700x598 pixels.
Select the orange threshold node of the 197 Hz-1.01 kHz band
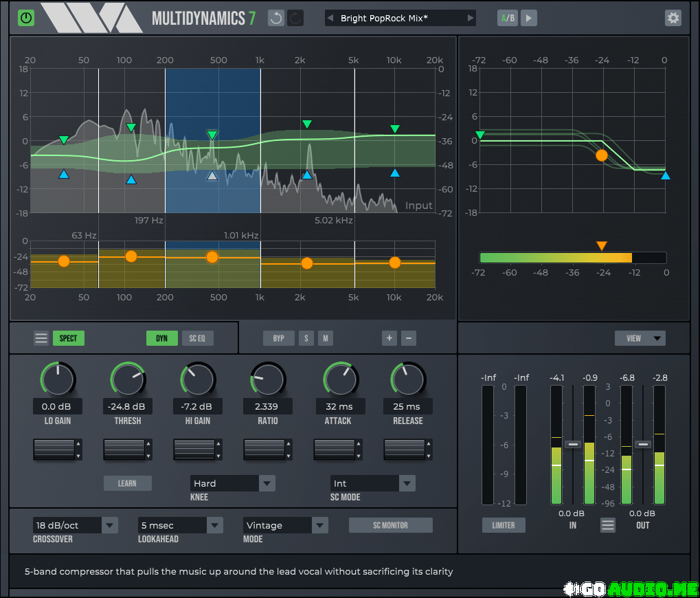click(212, 257)
